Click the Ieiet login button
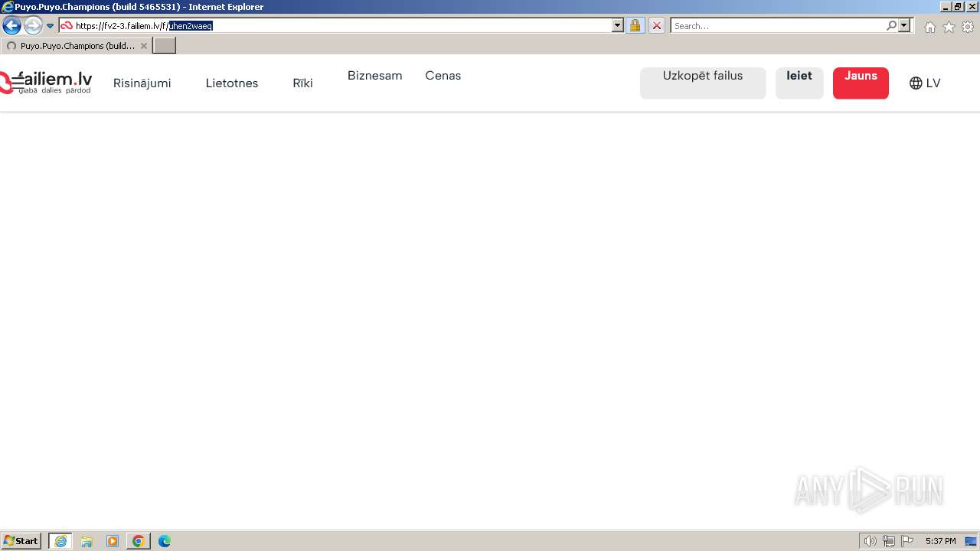 (799, 83)
